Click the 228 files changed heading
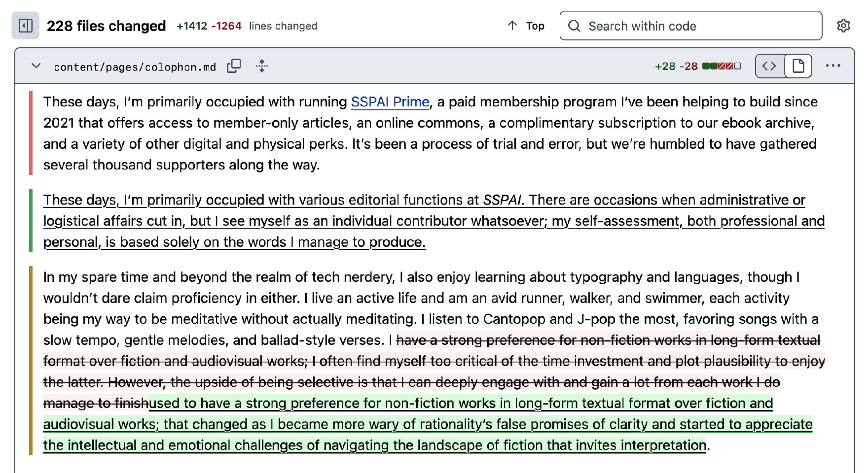Screen dimensions: 868x473 pos(106,26)
